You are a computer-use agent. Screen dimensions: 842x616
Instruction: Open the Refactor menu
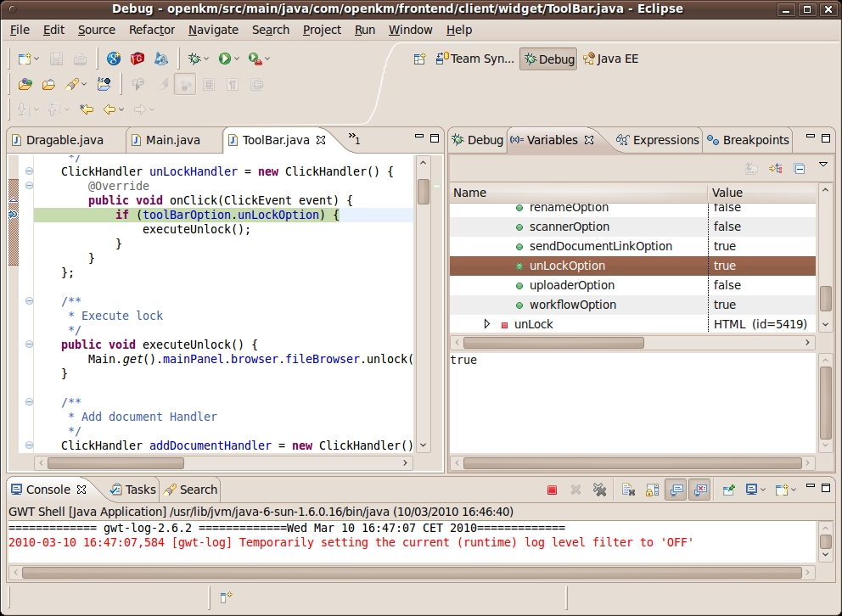click(152, 30)
